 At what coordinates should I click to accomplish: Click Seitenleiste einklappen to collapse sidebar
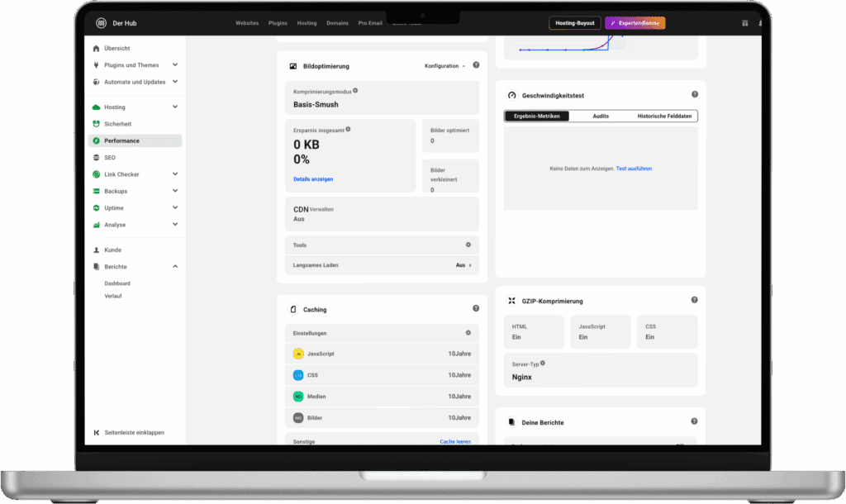[x=129, y=432]
